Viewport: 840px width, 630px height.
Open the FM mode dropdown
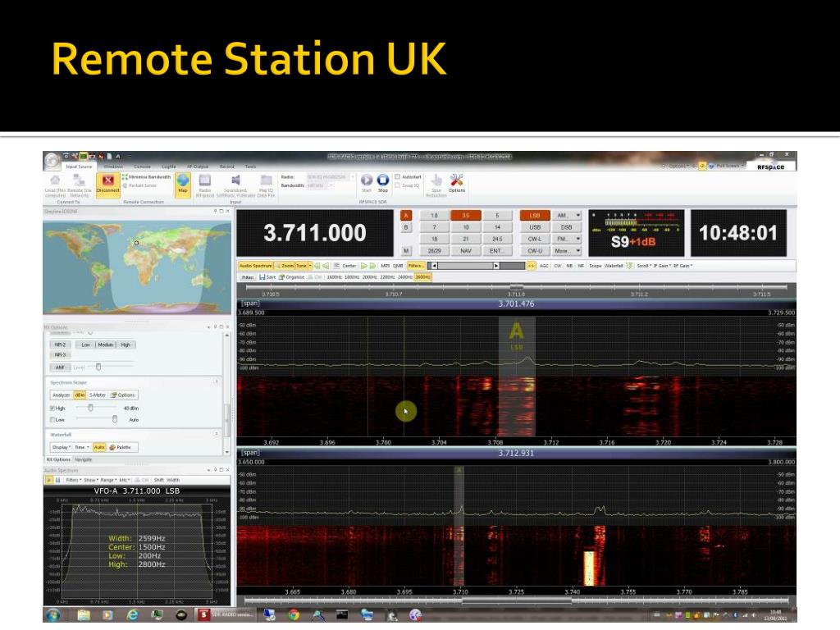click(x=567, y=239)
